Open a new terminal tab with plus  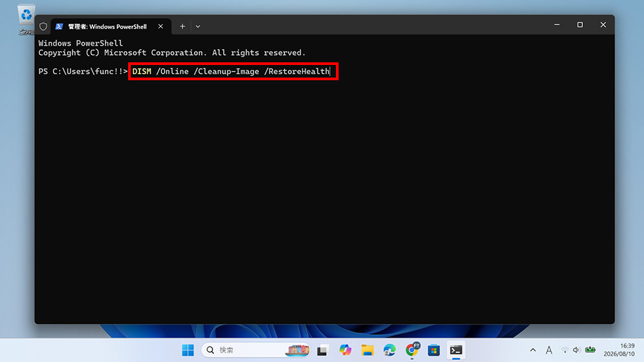pos(183,27)
